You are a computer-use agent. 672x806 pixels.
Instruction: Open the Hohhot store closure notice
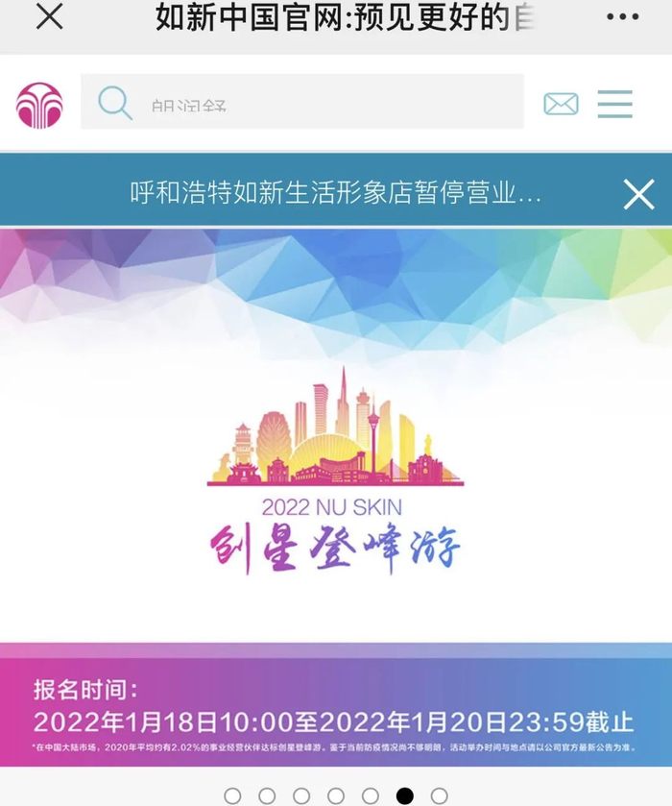tap(335, 193)
